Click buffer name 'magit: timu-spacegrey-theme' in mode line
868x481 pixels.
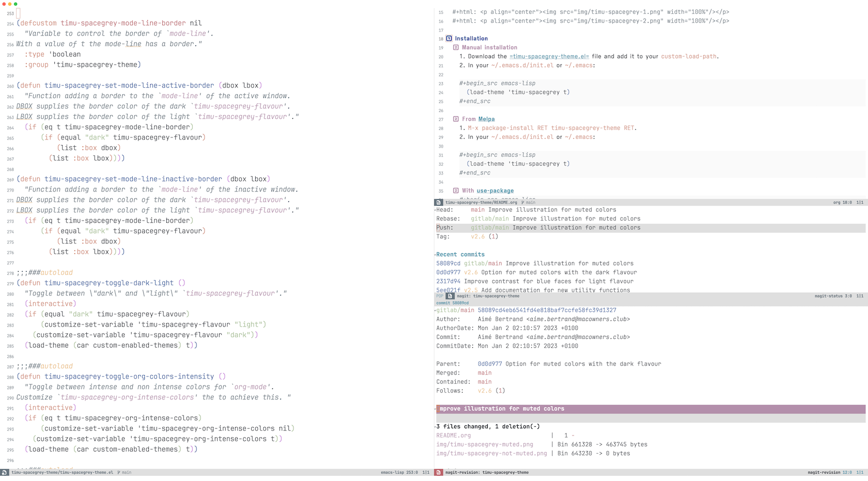[x=488, y=296]
